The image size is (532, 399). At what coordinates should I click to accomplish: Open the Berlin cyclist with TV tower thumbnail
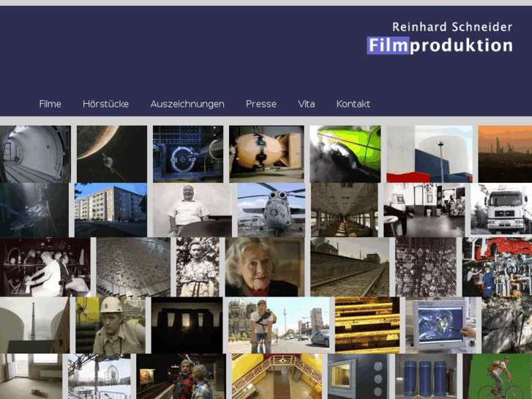pos(279,325)
